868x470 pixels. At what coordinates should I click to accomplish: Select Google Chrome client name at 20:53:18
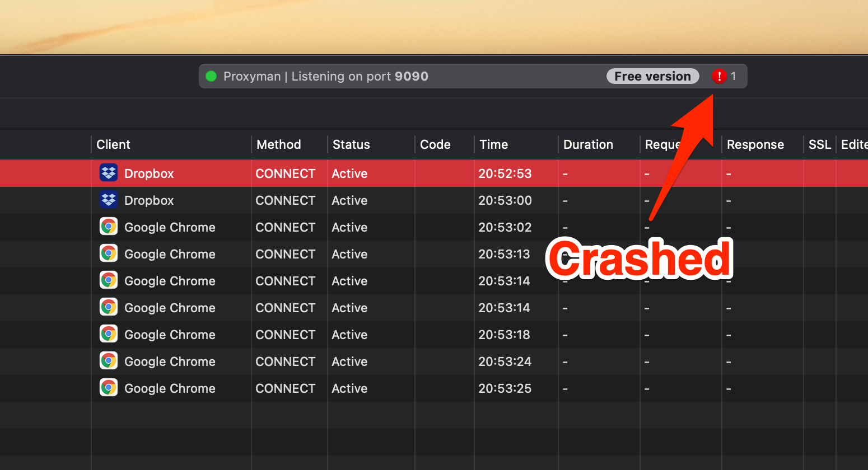tap(170, 335)
